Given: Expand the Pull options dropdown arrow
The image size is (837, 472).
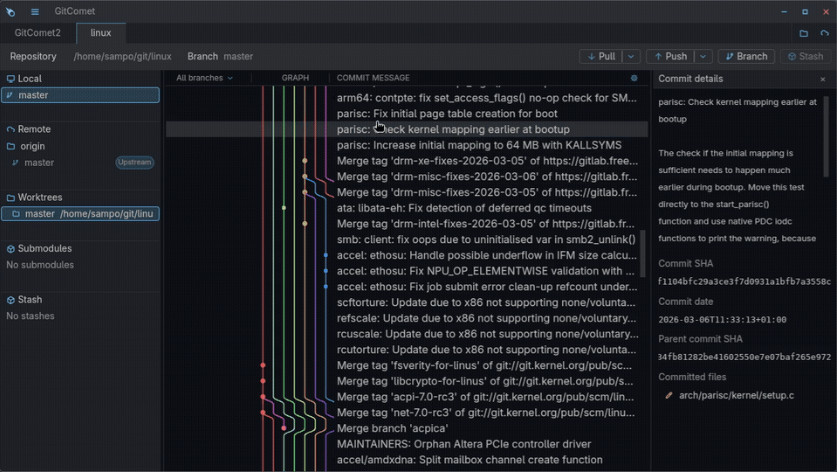Looking at the screenshot, I should pyautogui.click(x=631, y=57).
